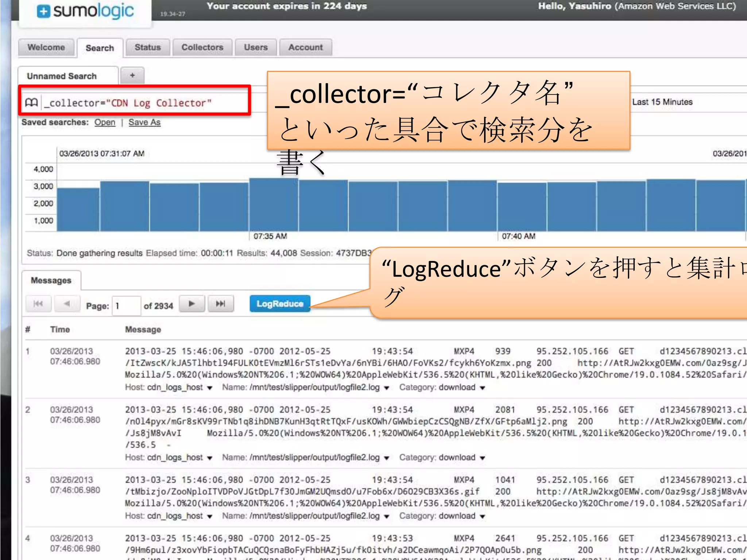The width and height of the screenshot is (747, 560).
Task: Open the Account tab
Action: coord(306,47)
